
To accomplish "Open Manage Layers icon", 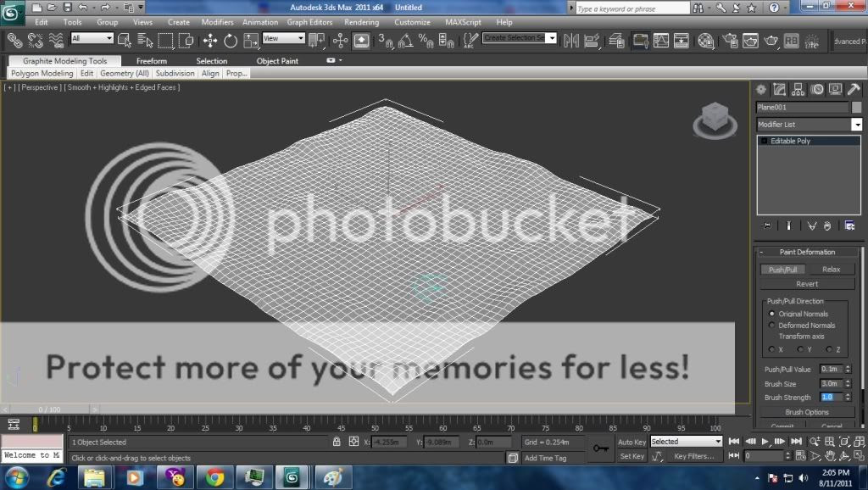I will (x=616, y=41).
